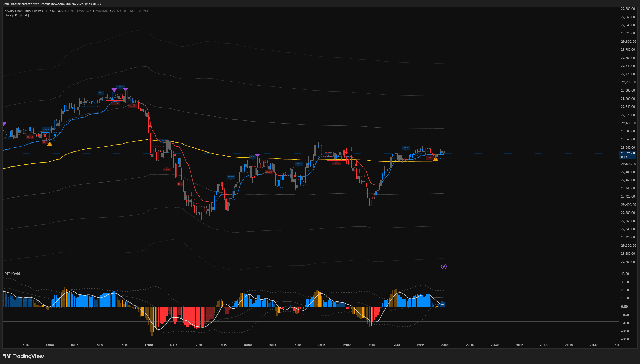
Task: Click the 0.00 QTDI scale label
Action: coord(624,307)
